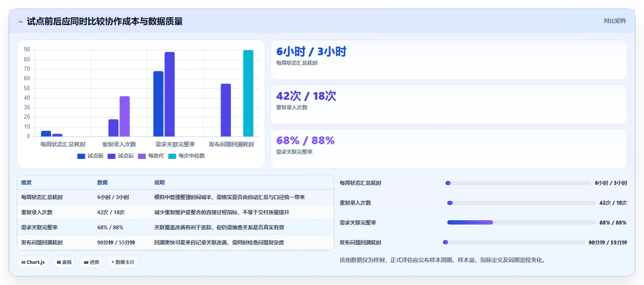Select the 发布问题回溯耗时 table row name
644x285 pixels.
42,242
